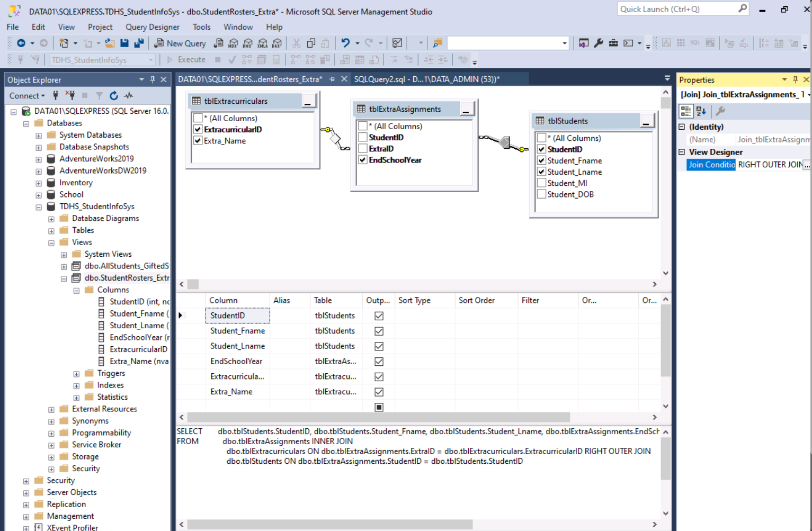Open the Query Designer menu
The width and height of the screenshot is (812, 531).
tap(153, 27)
